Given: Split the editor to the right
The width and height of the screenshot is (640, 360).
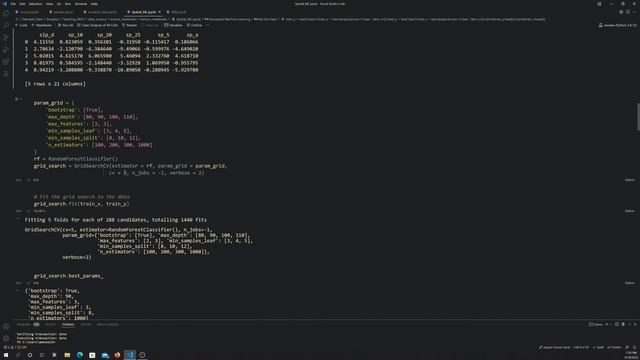Looking at the screenshot, I should (x=628, y=12).
